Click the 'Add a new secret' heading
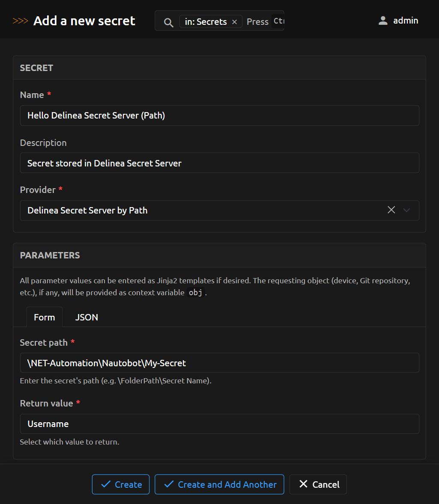This screenshot has width=439, height=504. [84, 21]
